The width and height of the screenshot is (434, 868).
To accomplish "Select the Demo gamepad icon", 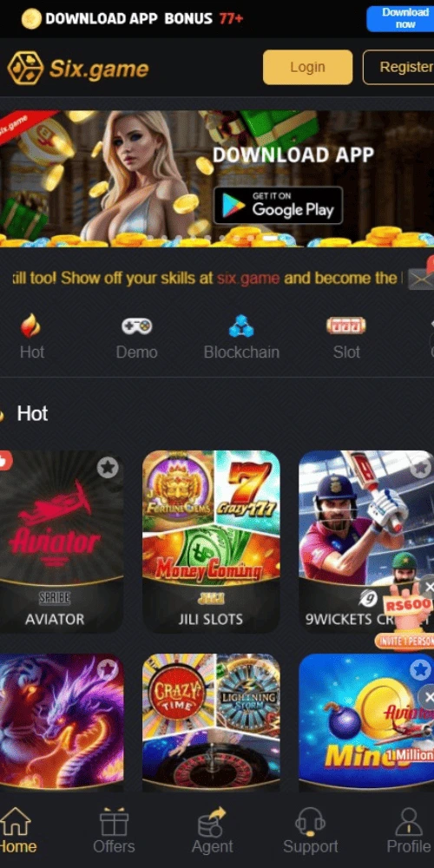I will [x=137, y=325].
